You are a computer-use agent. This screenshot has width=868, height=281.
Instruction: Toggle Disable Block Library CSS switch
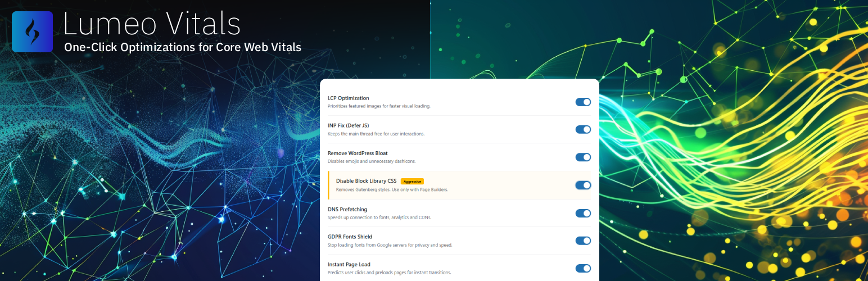click(583, 185)
